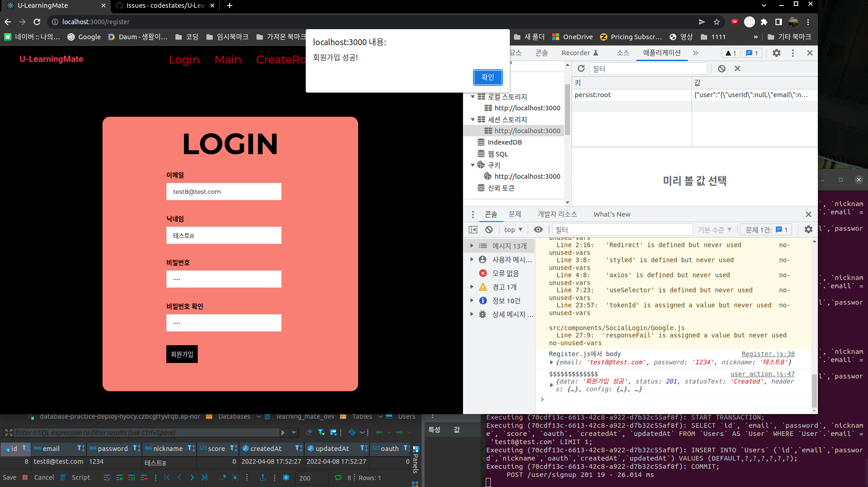Open the 문제 drawer tab
868x487 pixels.
click(x=514, y=214)
